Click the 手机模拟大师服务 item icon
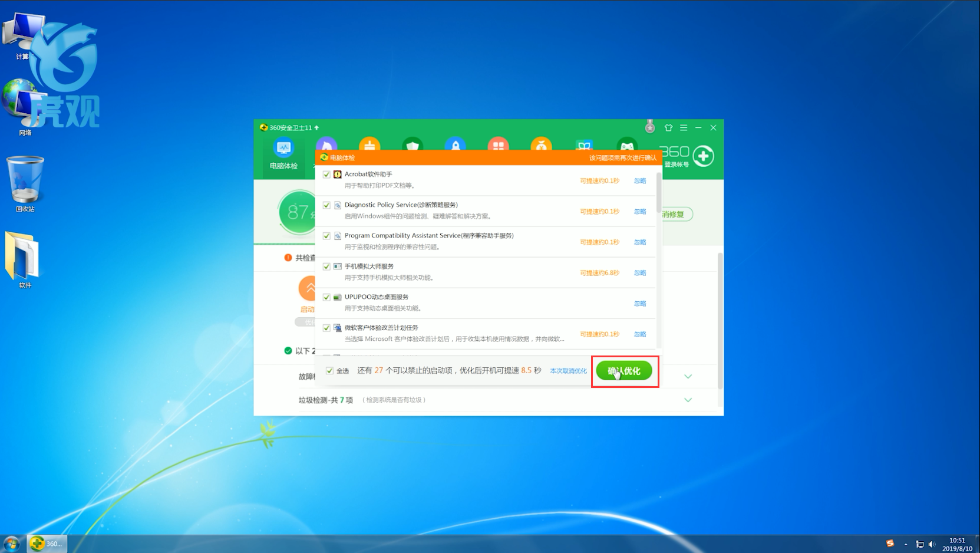 click(x=338, y=266)
